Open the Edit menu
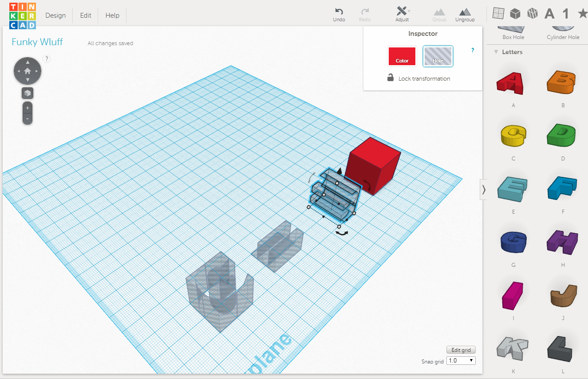Screen dimensions: 588x379 point(86,16)
